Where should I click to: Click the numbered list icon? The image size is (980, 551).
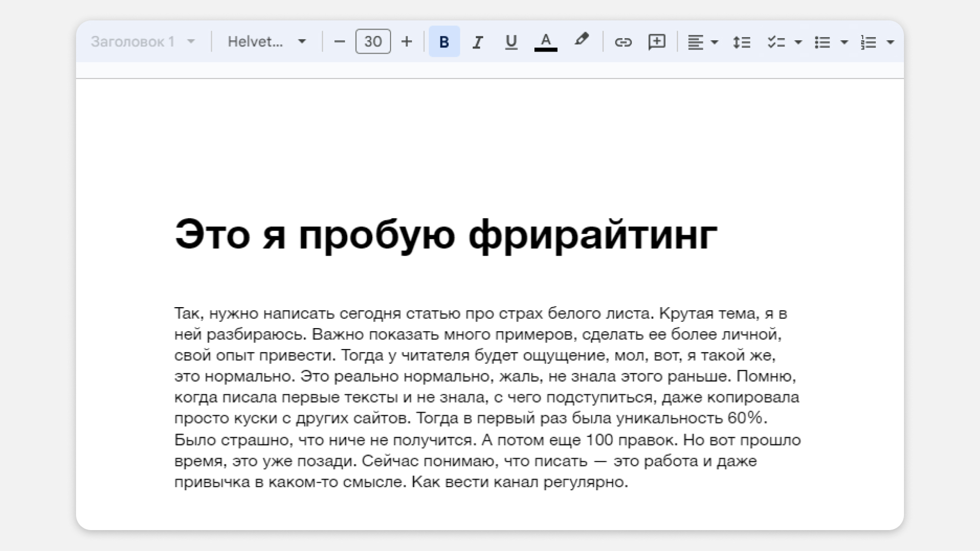click(868, 42)
